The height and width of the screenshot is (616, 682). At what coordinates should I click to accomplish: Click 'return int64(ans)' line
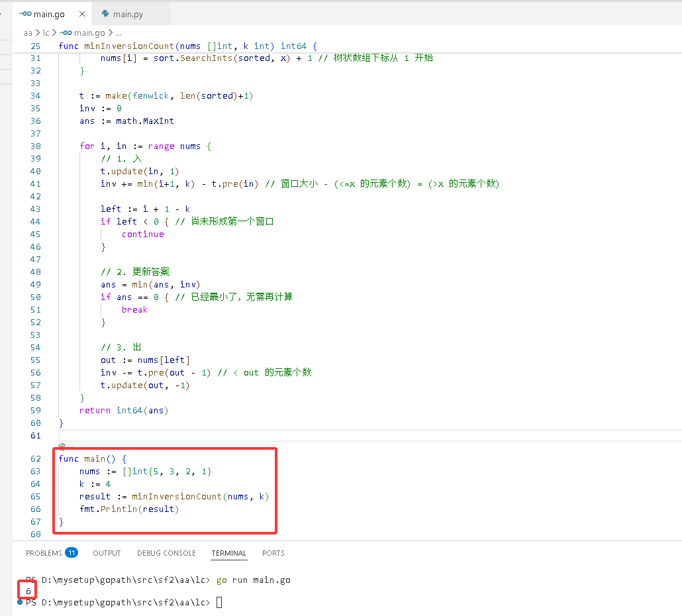click(x=124, y=411)
